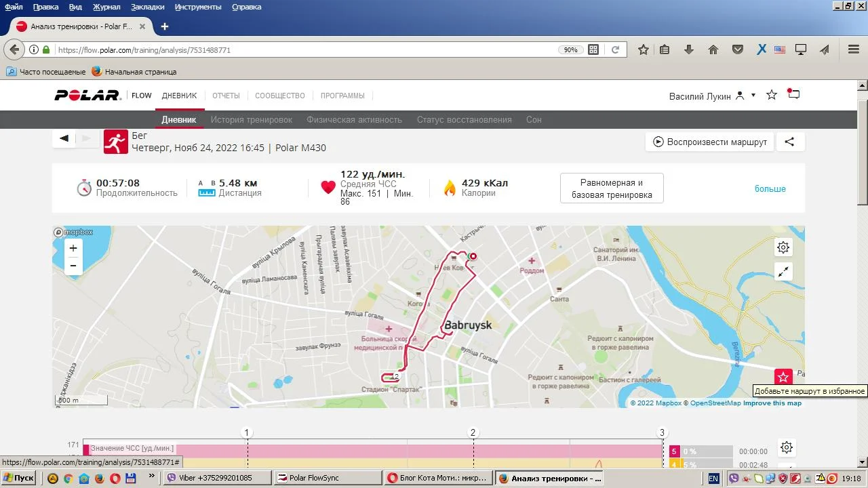Show site information icon in address bar
Image resolution: width=868 pixels, height=488 pixels.
tap(33, 49)
